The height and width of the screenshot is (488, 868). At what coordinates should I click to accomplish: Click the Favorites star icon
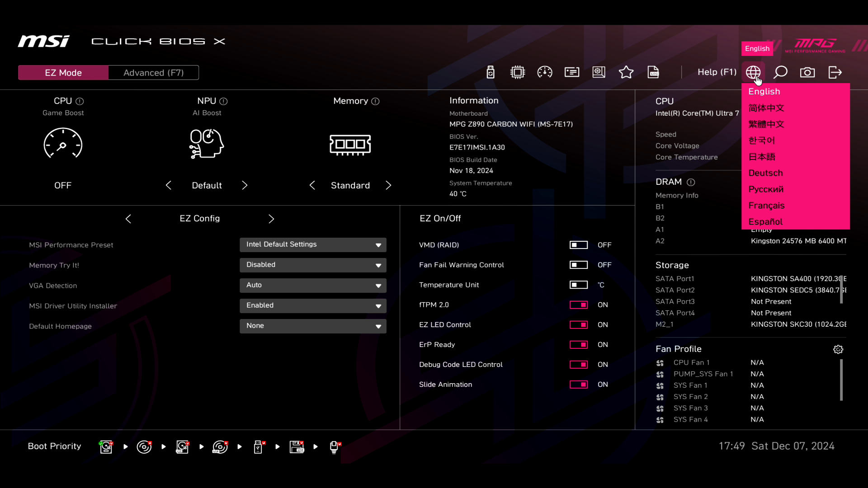pos(626,72)
